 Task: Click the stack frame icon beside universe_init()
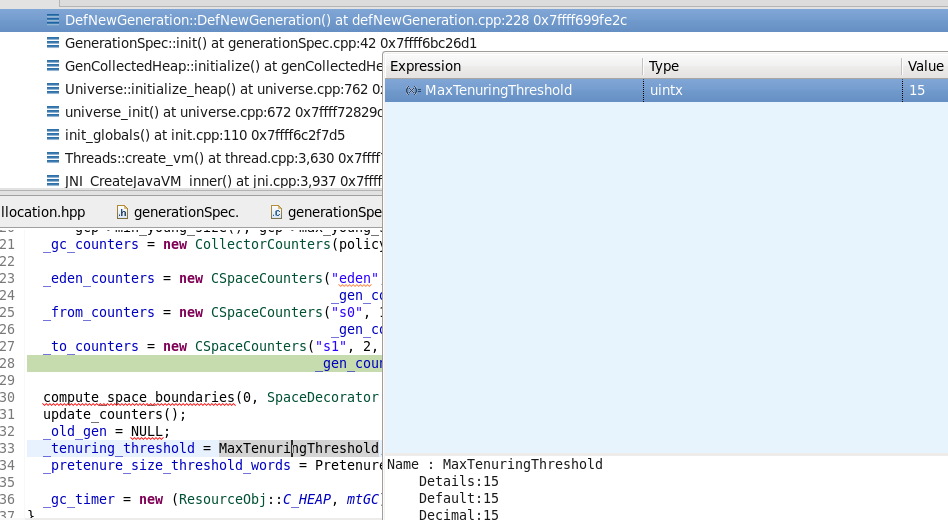(x=53, y=111)
